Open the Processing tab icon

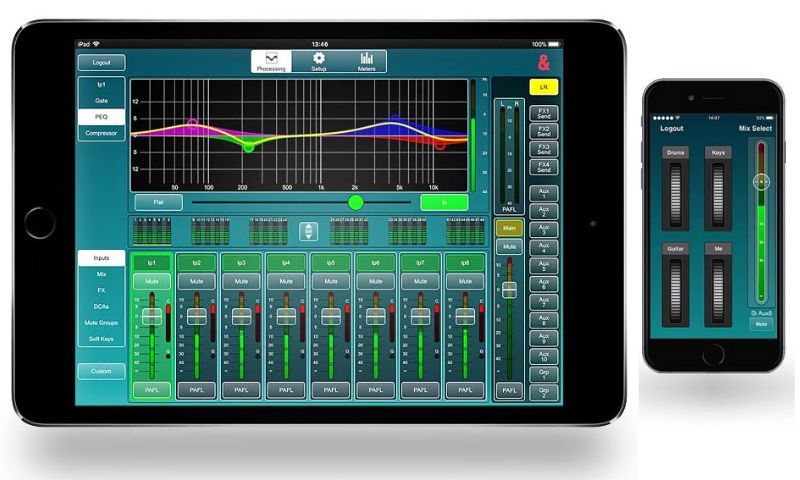pos(270,61)
